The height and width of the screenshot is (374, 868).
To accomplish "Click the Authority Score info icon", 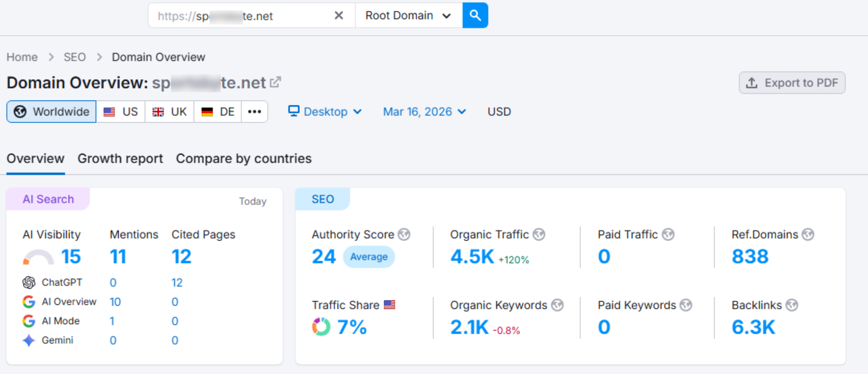I will (x=404, y=234).
